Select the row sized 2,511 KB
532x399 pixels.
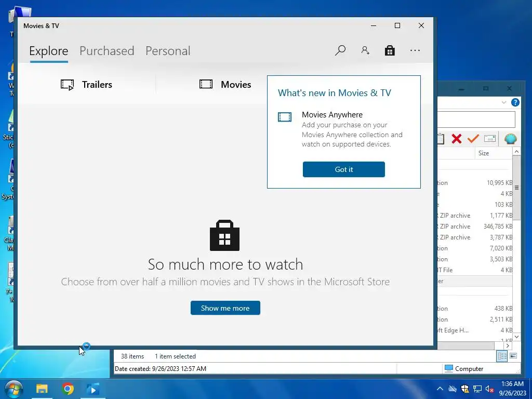[475, 320]
